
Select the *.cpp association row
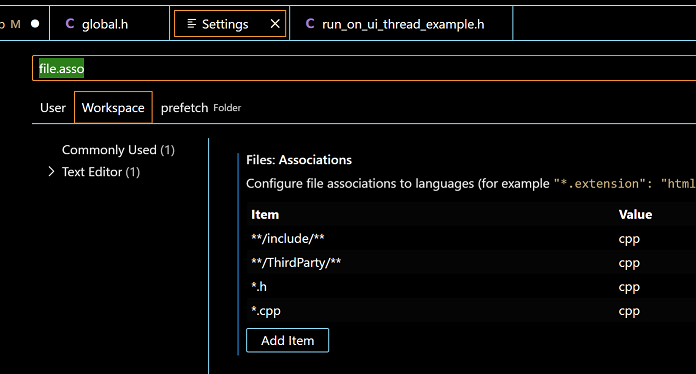click(x=471, y=311)
